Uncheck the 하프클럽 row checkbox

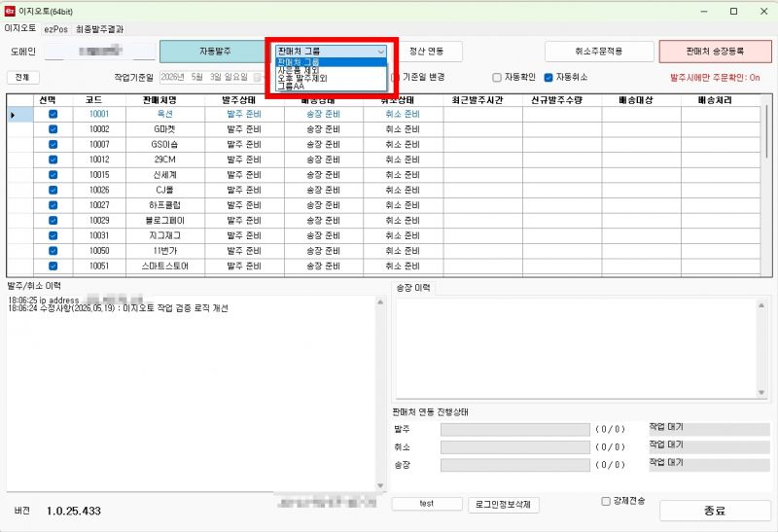point(53,205)
